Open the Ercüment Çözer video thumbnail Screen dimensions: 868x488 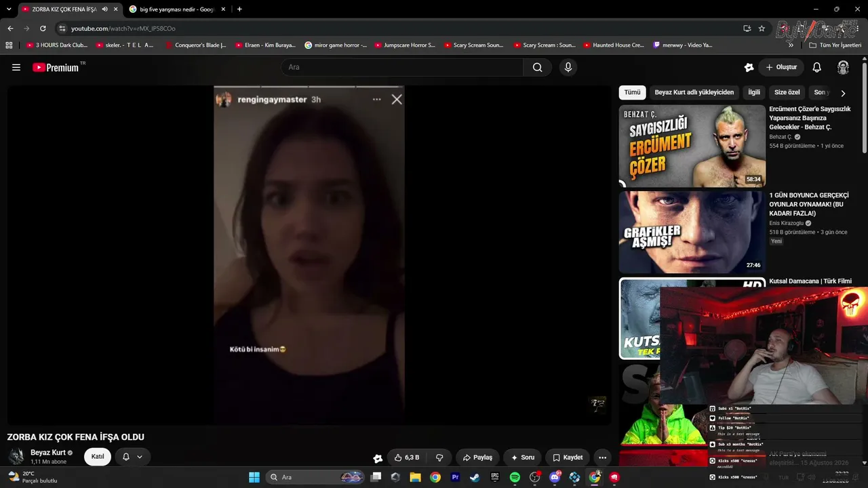[x=692, y=146]
